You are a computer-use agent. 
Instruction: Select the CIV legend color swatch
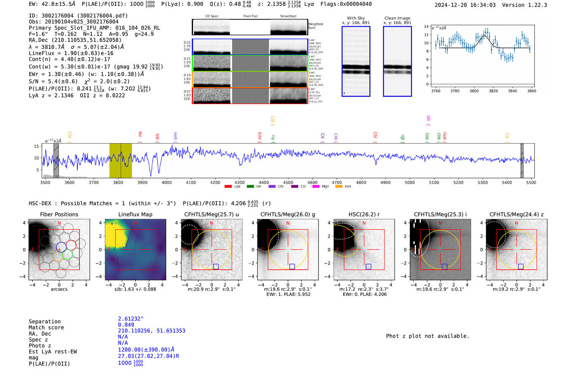[272, 186]
